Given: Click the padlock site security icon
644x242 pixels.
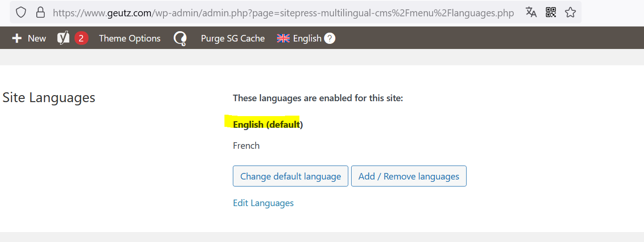Looking at the screenshot, I should (41, 13).
